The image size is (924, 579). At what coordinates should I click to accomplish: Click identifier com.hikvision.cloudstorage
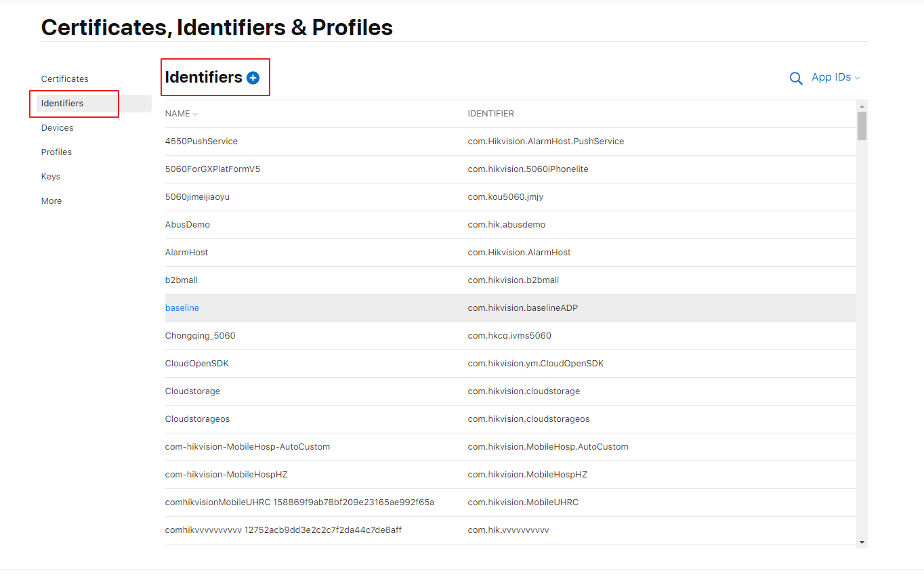pos(524,391)
